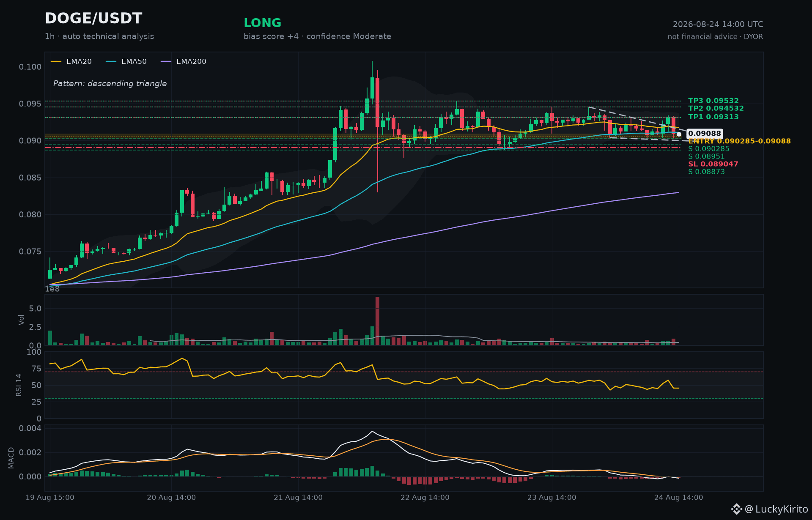Click the DOGE/USDT chart title
The width and height of the screenshot is (812, 520).
[93, 19]
